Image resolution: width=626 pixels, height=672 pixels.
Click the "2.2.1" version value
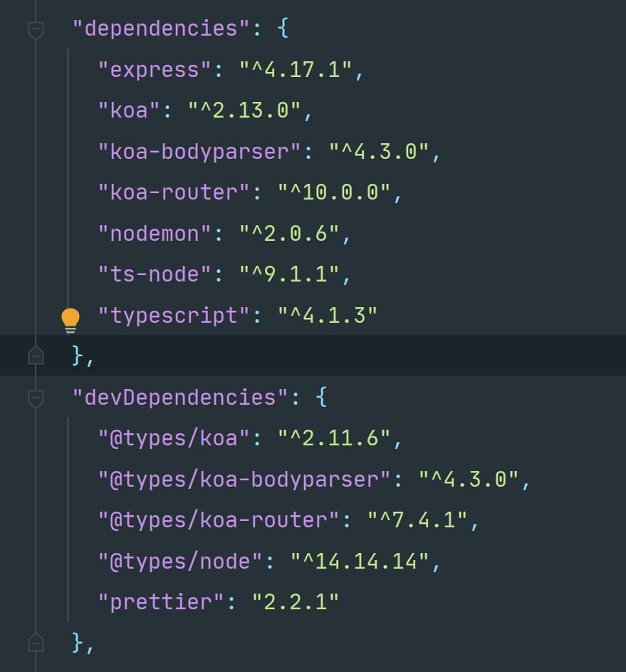[x=296, y=602]
